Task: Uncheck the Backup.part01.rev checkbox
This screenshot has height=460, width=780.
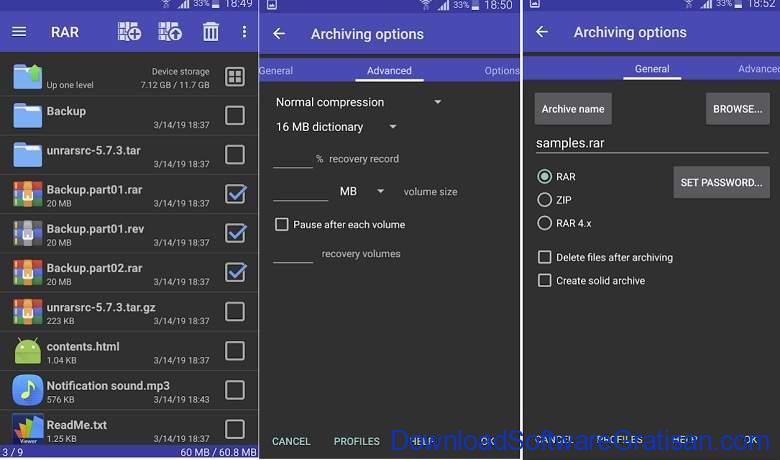Action: click(x=235, y=233)
